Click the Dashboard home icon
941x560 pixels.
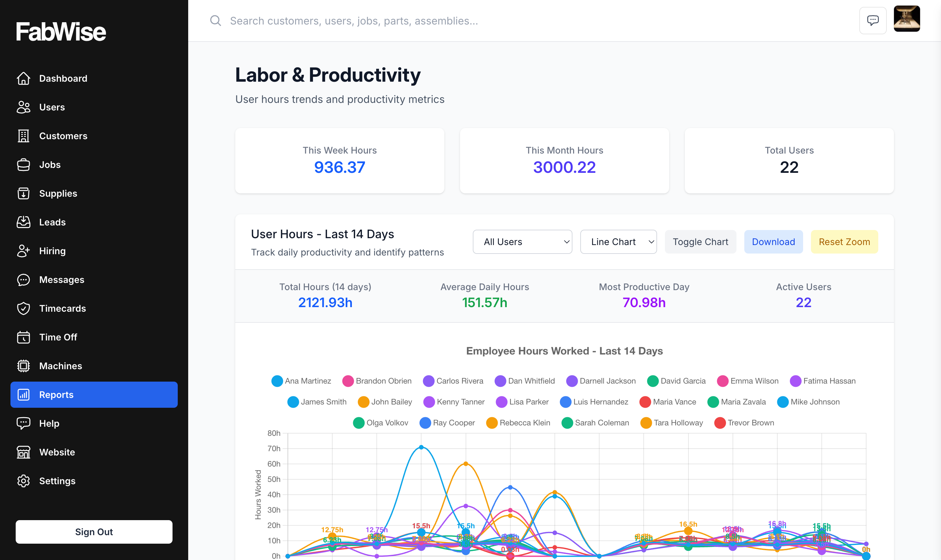24,78
